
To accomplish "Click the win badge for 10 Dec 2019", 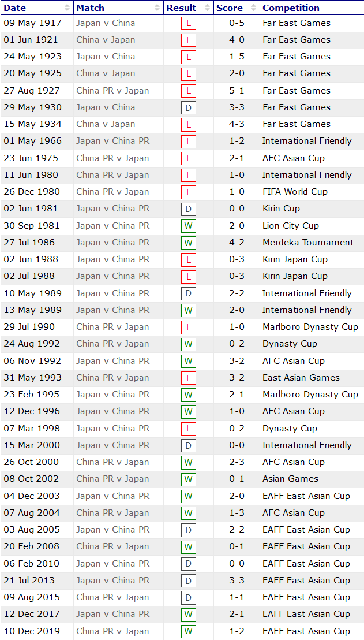I will tap(188, 632).
